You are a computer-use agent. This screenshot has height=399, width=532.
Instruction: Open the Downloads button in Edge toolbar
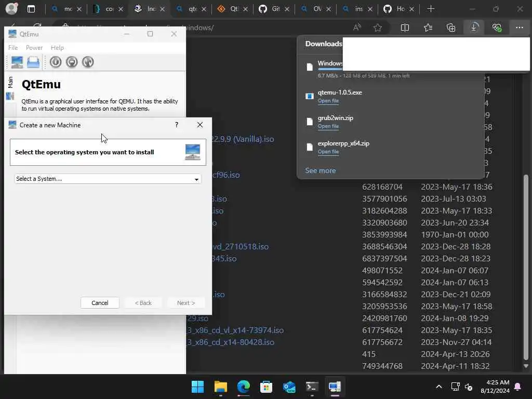474,28
